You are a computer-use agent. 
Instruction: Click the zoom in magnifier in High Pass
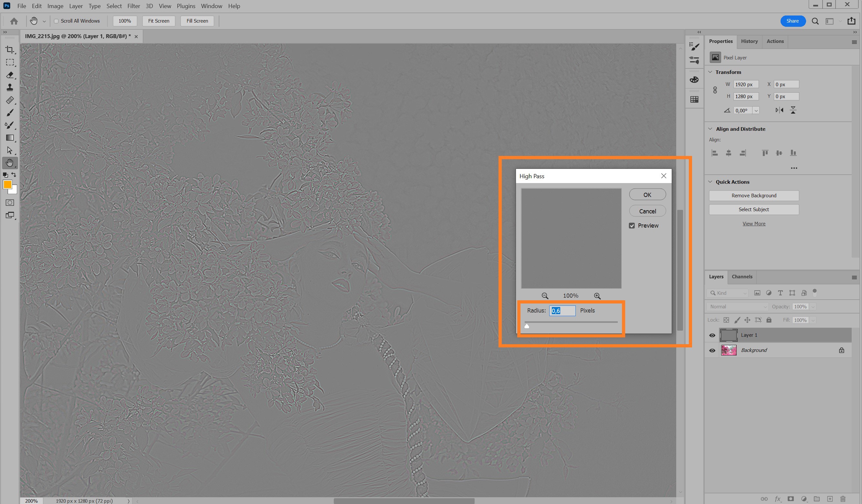tap(597, 296)
